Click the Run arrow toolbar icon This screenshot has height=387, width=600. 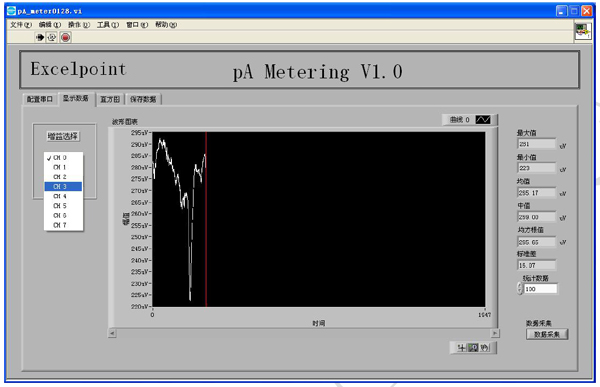pyautogui.click(x=39, y=37)
